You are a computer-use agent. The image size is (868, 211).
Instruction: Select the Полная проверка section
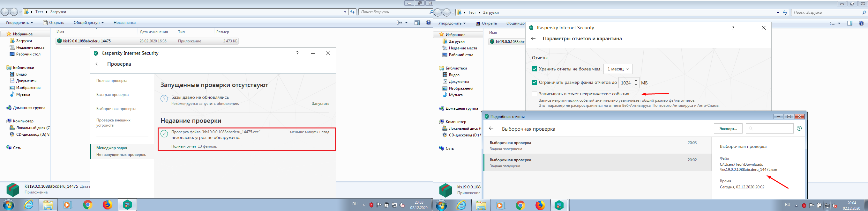pos(112,81)
